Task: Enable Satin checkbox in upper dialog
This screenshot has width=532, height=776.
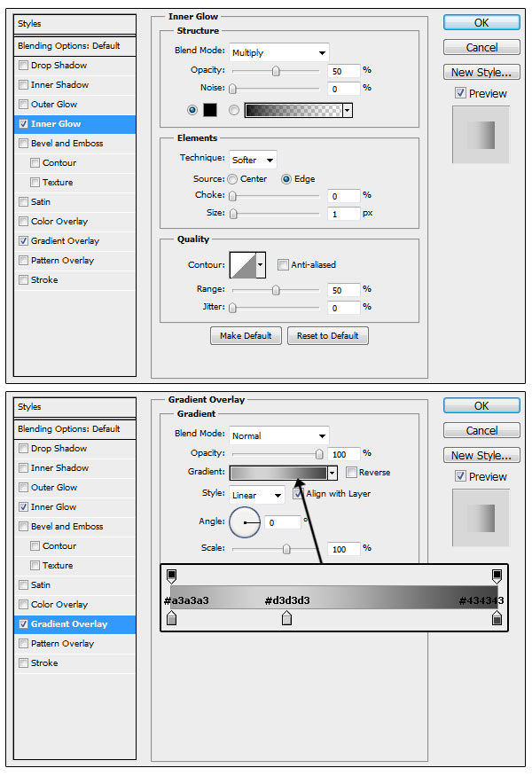Action: pyautogui.click(x=23, y=202)
